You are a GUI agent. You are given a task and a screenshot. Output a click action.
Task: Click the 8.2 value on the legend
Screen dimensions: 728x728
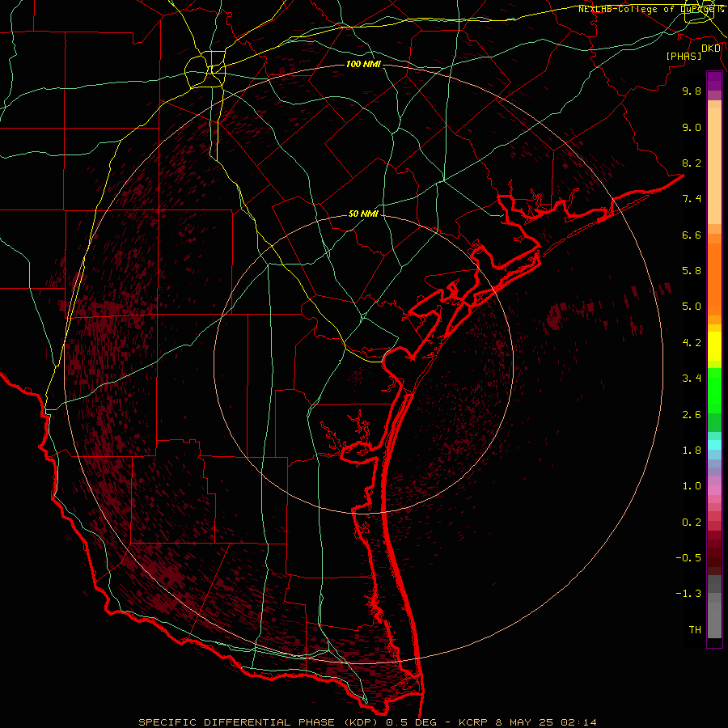692,163
